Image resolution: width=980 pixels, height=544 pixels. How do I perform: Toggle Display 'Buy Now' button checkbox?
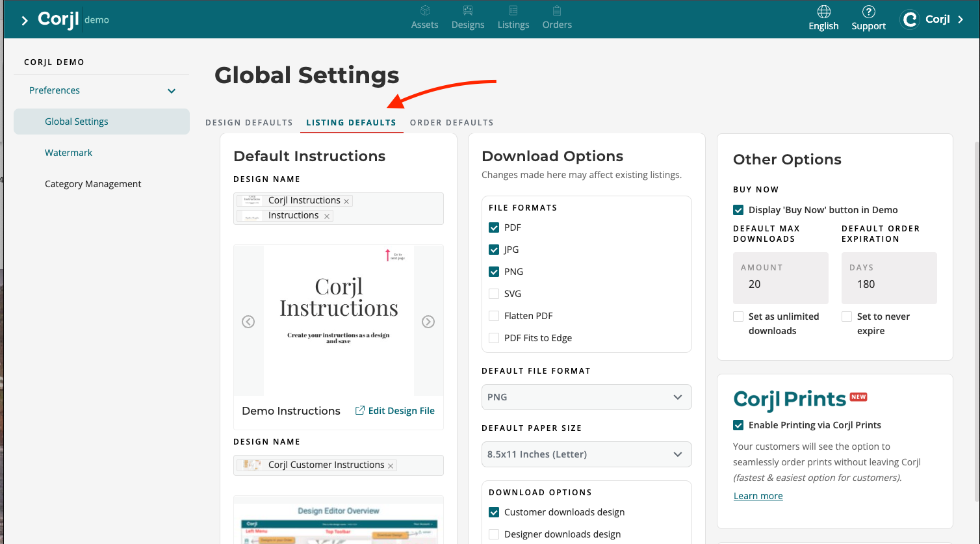738,210
